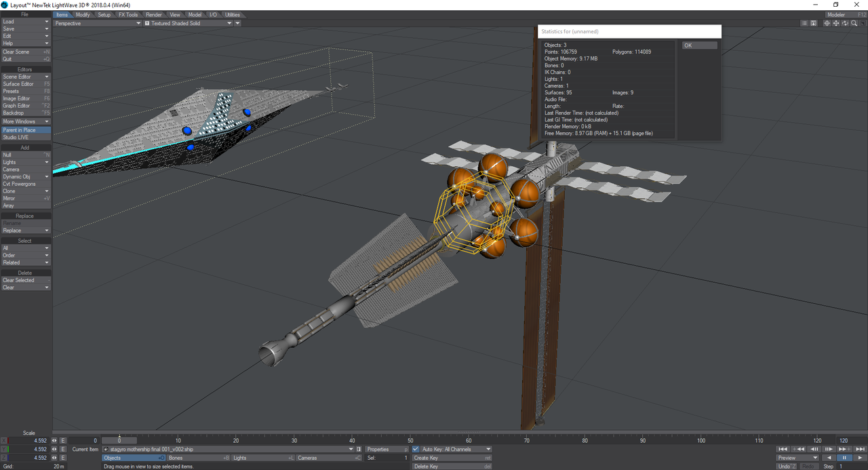868x470 pixels.
Task: Open the Preview dropdown
Action: click(797, 458)
